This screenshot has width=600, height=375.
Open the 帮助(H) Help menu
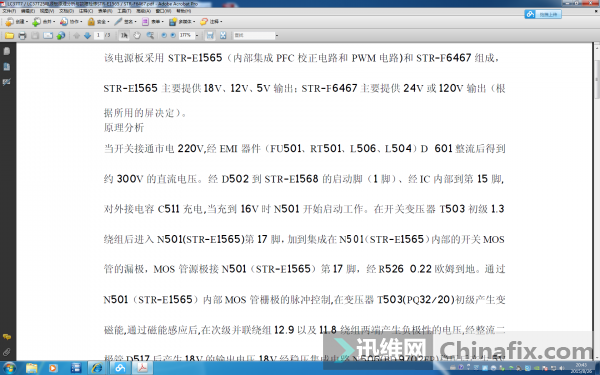click(x=183, y=11)
